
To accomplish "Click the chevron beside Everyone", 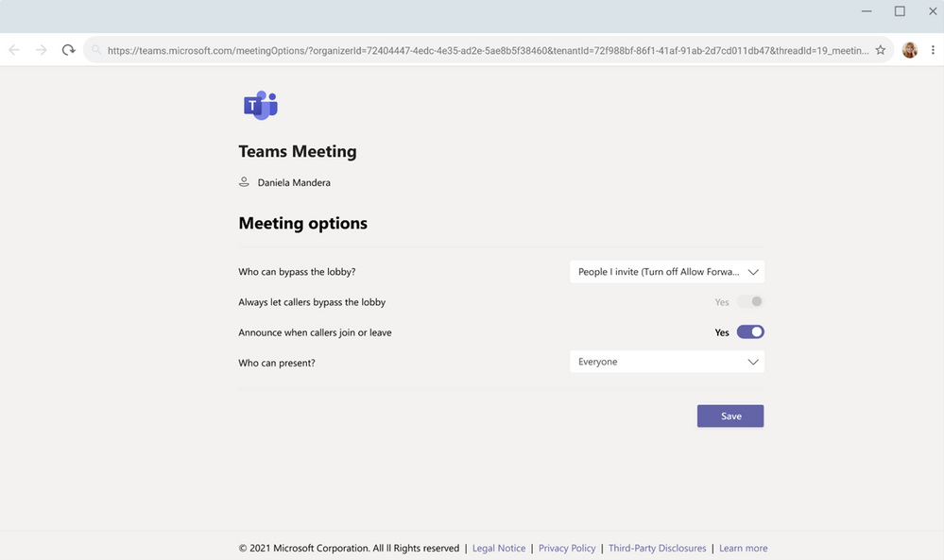I will 753,362.
